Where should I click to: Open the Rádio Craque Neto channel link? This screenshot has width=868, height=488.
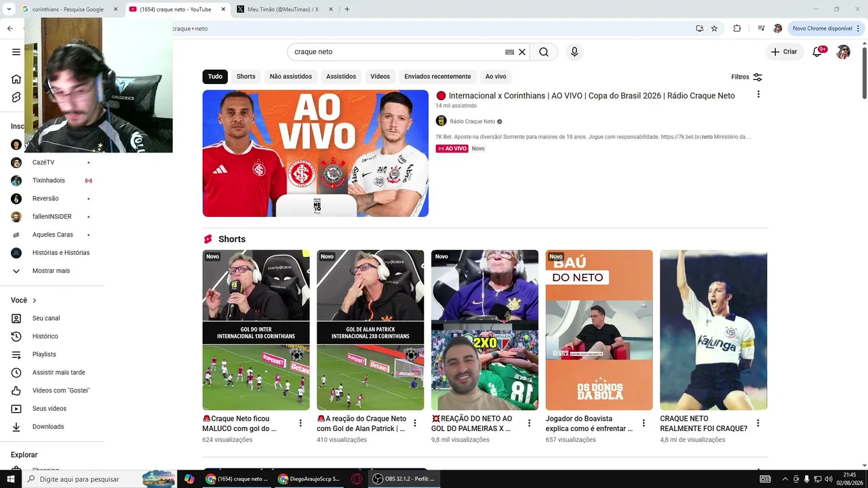click(x=473, y=121)
